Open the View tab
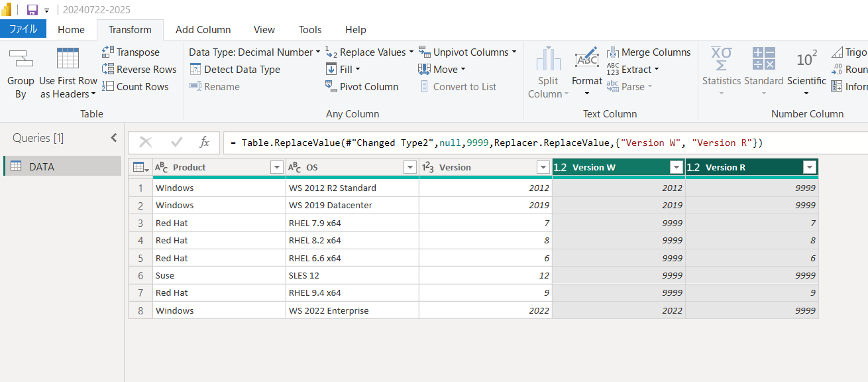 (264, 29)
